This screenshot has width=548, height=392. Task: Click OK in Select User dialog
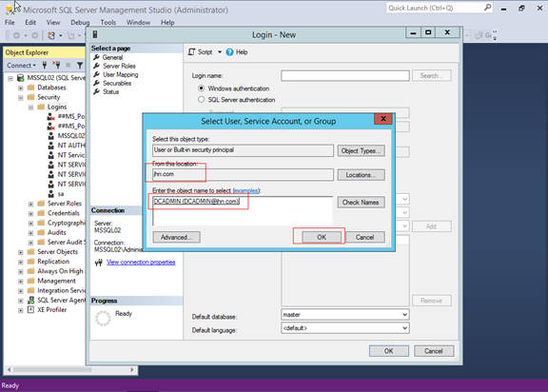tap(322, 237)
